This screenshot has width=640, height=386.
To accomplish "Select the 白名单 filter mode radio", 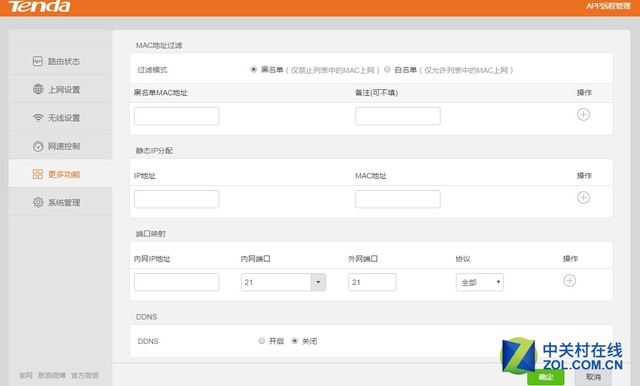I will [387, 69].
